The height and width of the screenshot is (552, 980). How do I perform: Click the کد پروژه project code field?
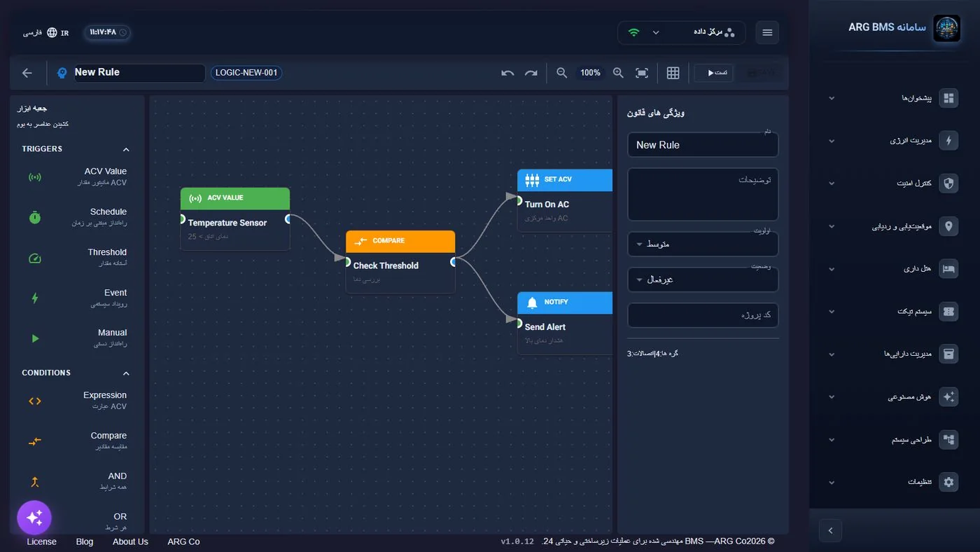pos(703,315)
